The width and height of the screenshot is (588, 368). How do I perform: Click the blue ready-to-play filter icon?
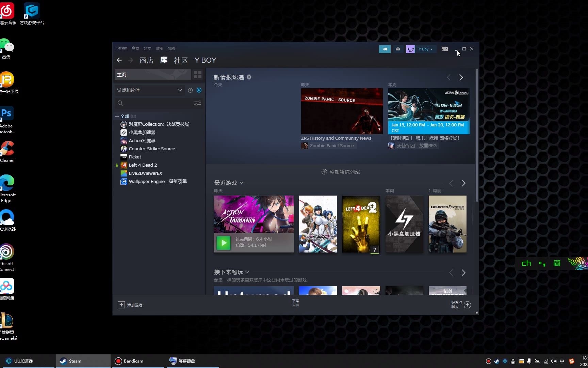pyautogui.click(x=199, y=90)
